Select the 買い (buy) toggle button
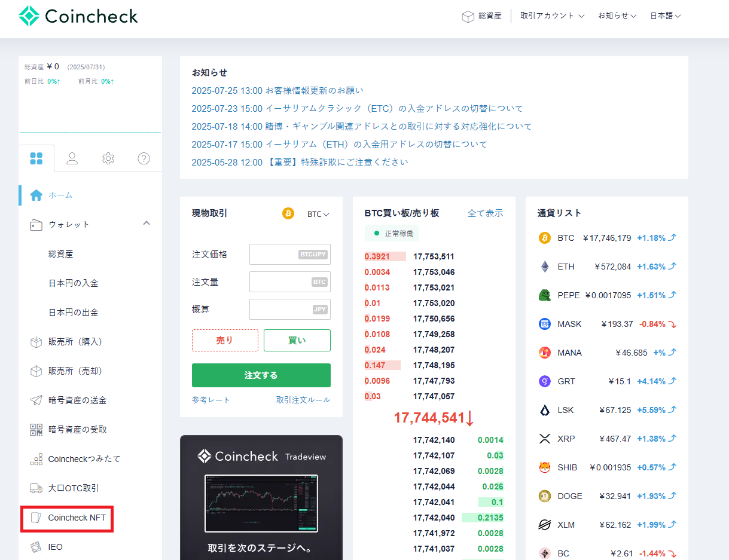The width and height of the screenshot is (729, 560). (297, 340)
